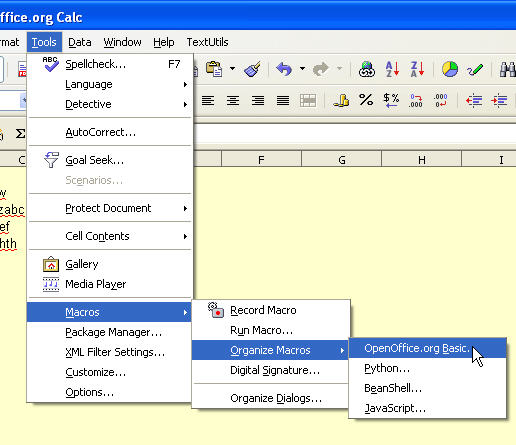The width and height of the screenshot is (516, 445).
Task: Click the Spellcheck ABC icon in menu
Action: pyautogui.click(x=51, y=64)
